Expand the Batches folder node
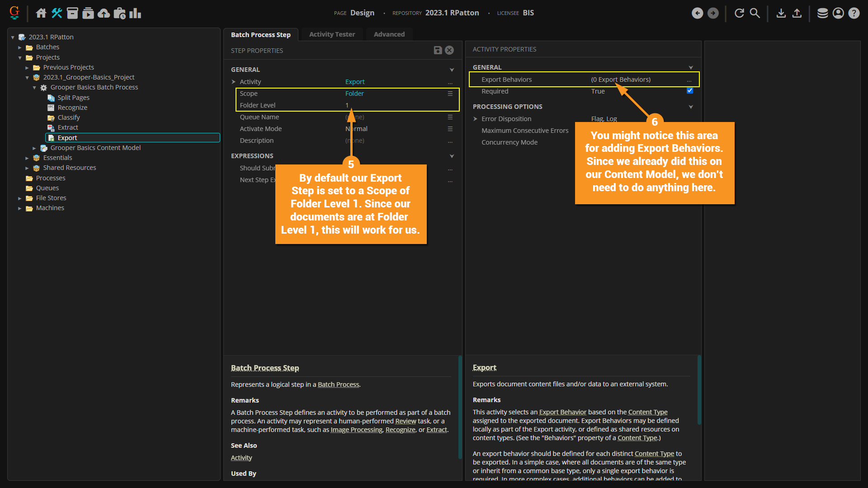 20,47
